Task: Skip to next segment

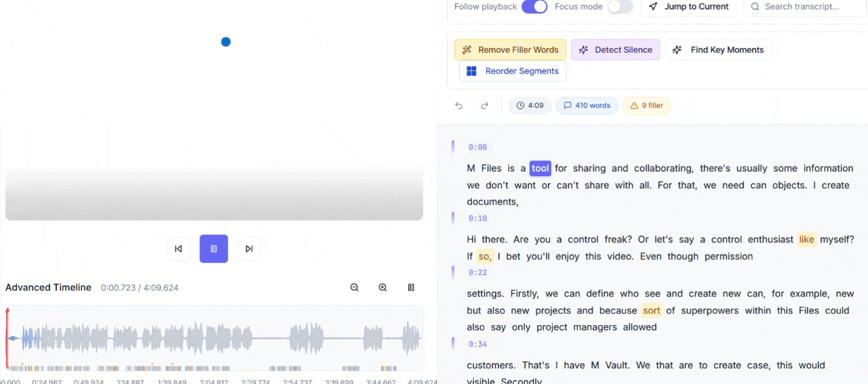Action: pos(249,249)
